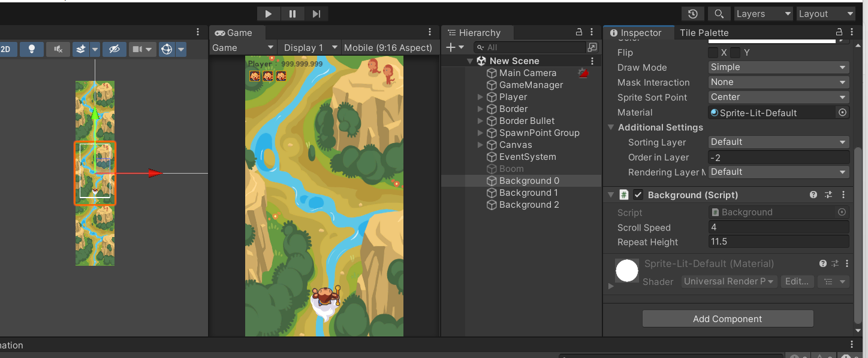
Task: Toggle scene audio mute icon
Action: pos(58,49)
